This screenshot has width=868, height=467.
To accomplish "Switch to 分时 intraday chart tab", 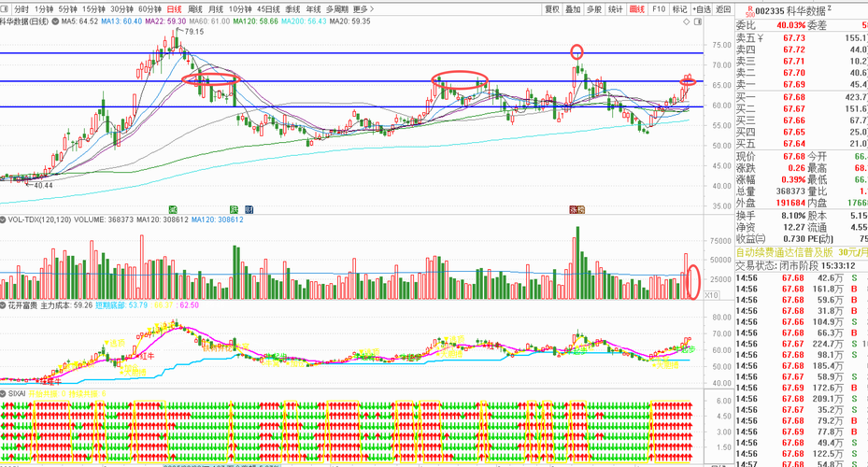I will pyautogui.click(x=21, y=8).
